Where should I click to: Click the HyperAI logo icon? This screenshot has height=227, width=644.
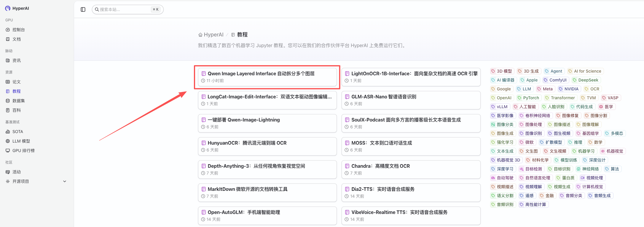[8, 8]
